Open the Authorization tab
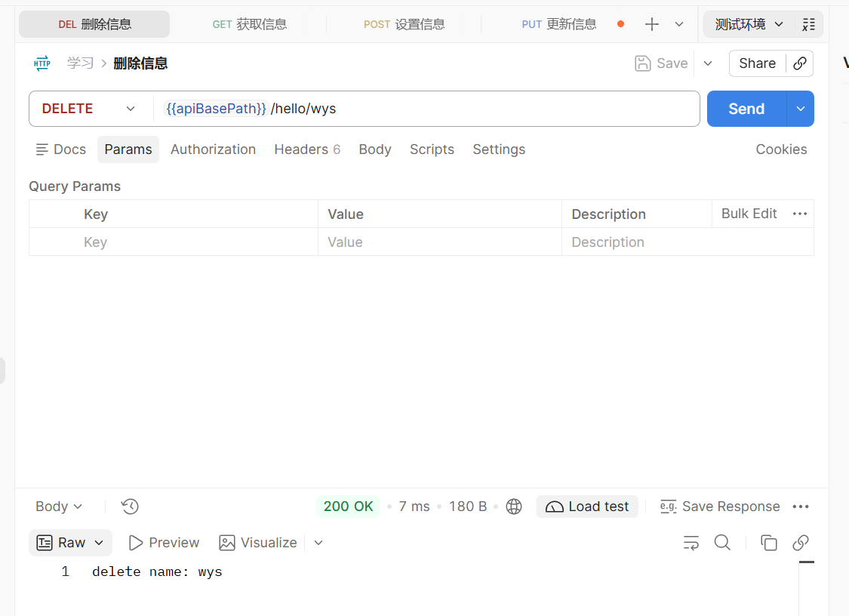This screenshot has width=849, height=616. (214, 149)
